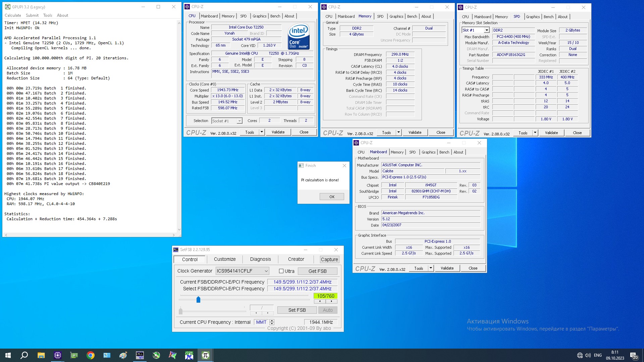
Task: Click right arrow under 105/760 value
Action: pyautogui.click(x=331, y=301)
